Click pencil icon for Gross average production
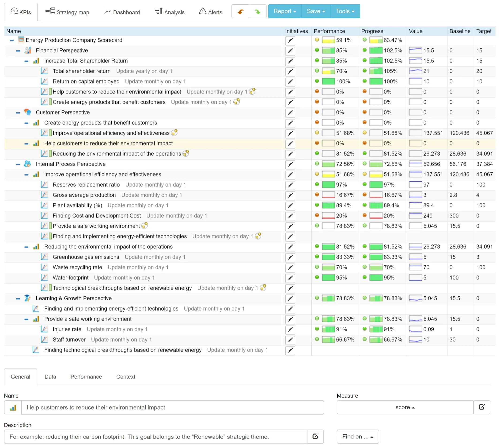This screenshot has width=500, height=448. point(290,195)
